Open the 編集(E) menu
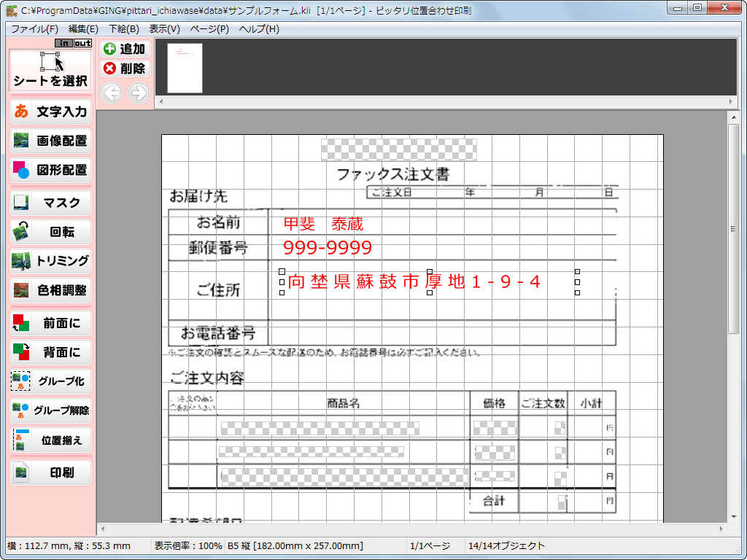The image size is (747, 560). pos(83,29)
